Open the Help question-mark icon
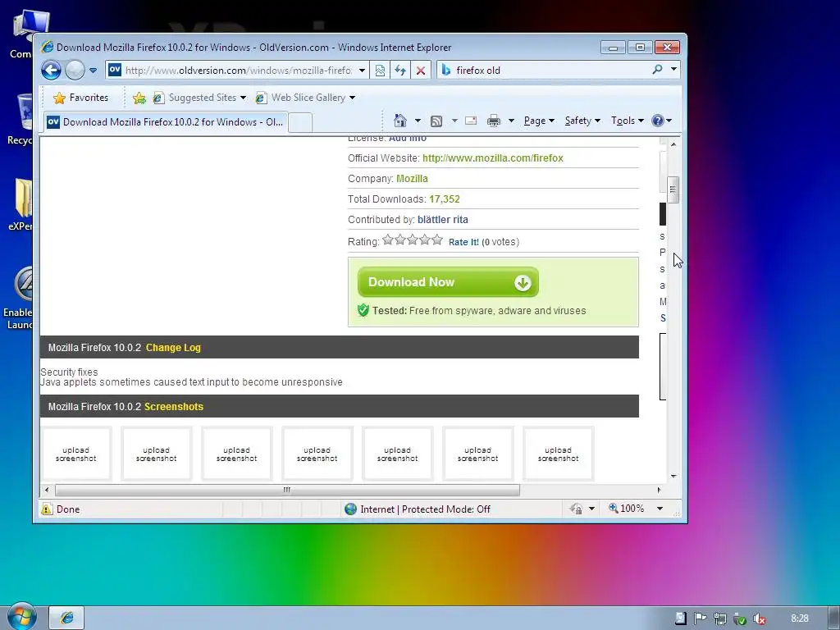This screenshot has width=840, height=630. point(658,121)
